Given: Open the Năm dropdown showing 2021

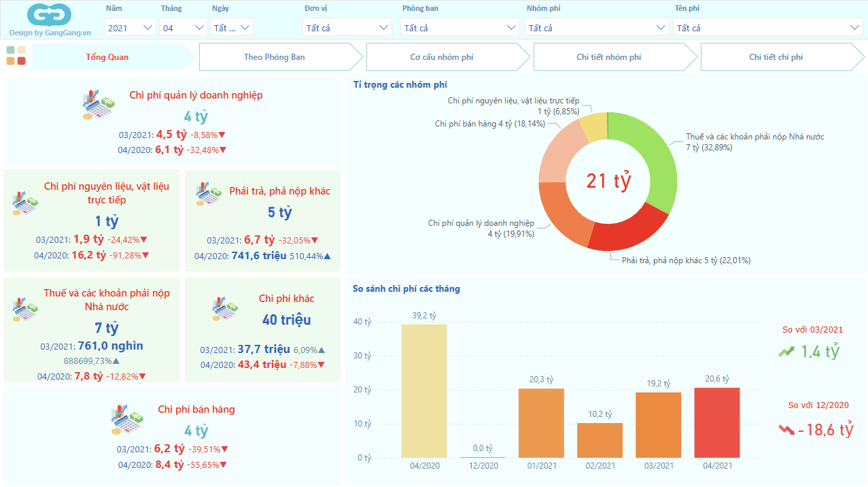Looking at the screenshot, I should [x=130, y=28].
